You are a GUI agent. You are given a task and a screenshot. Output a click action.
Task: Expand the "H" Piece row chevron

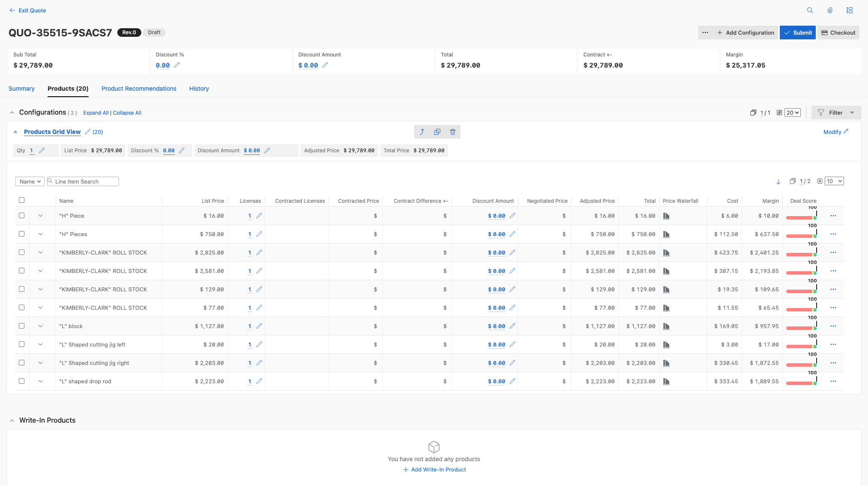(x=41, y=216)
